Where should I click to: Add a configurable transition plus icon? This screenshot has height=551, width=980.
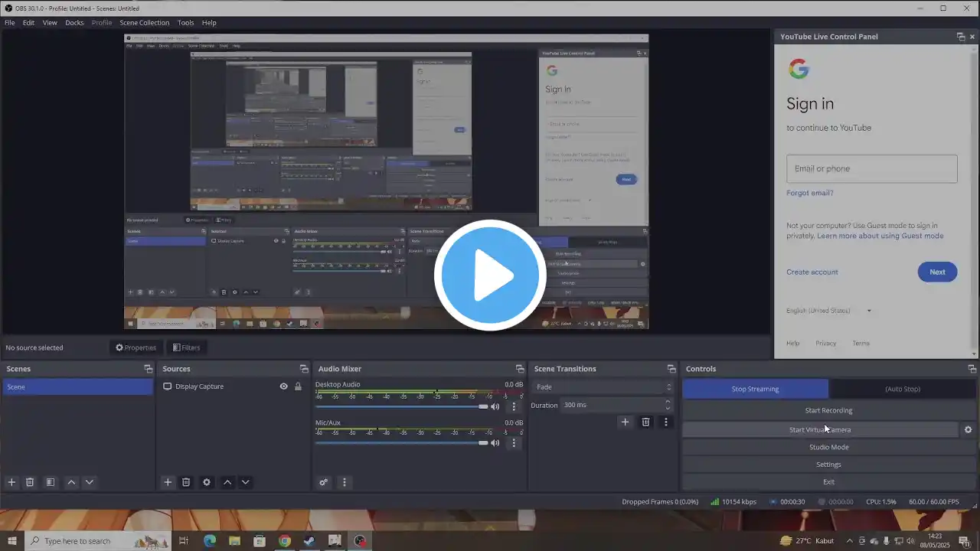click(625, 422)
